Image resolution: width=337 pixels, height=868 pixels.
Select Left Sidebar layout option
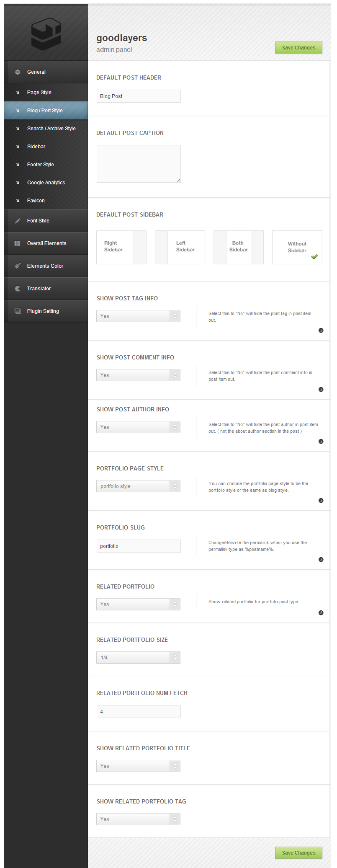[180, 247]
